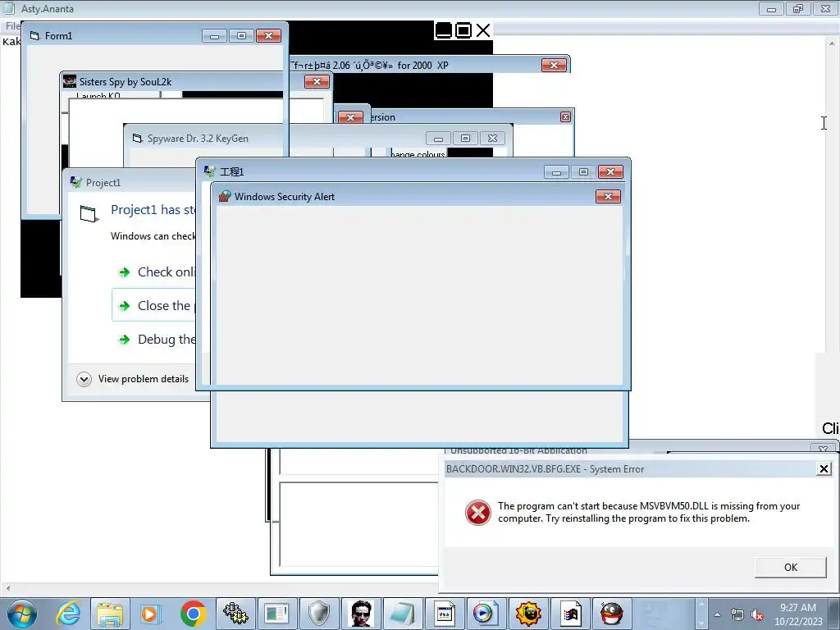Select the window-list taskbar icon after the gears
Image resolution: width=840 pixels, height=630 pixels.
[x=277, y=614]
